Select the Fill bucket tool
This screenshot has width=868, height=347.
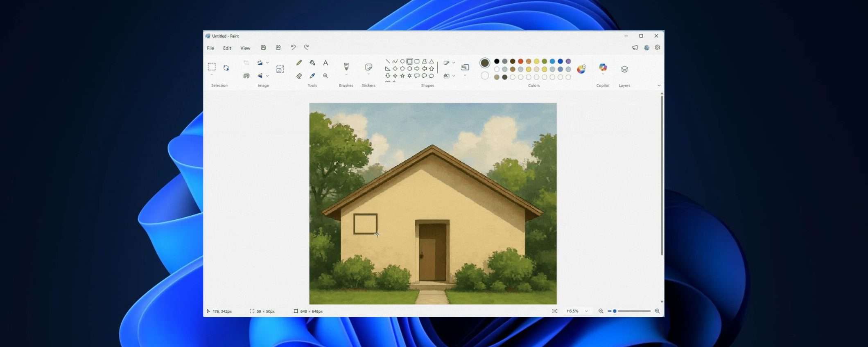coord(312,63)
